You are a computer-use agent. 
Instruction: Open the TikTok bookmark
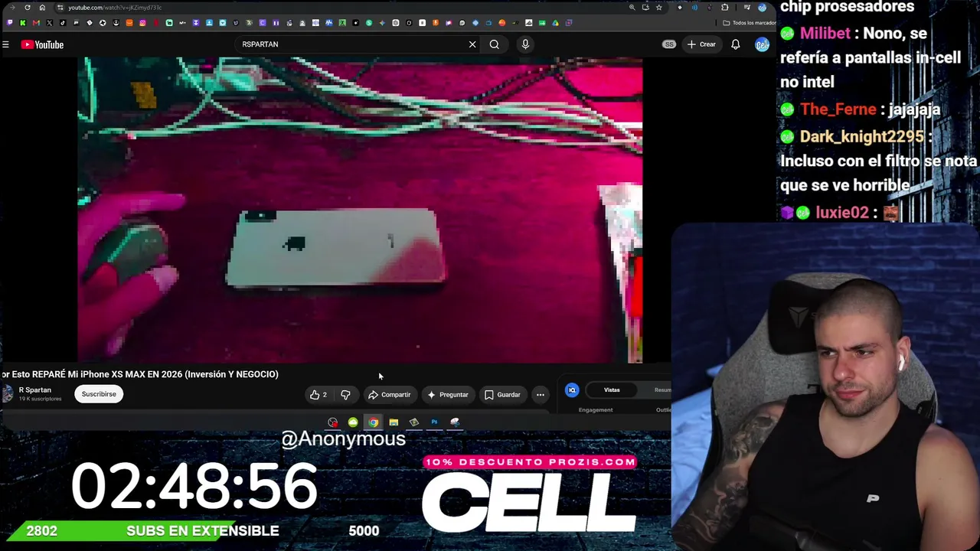coord(63,23)
